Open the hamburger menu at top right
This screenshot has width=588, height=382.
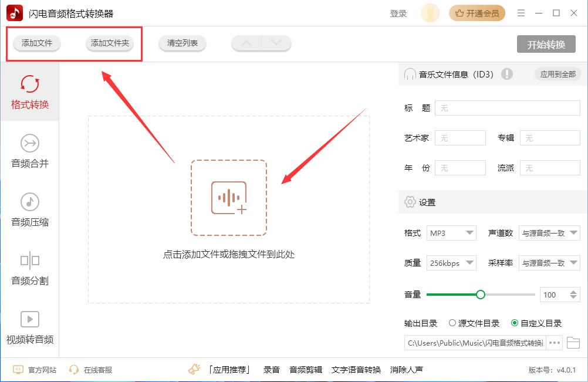521,12
